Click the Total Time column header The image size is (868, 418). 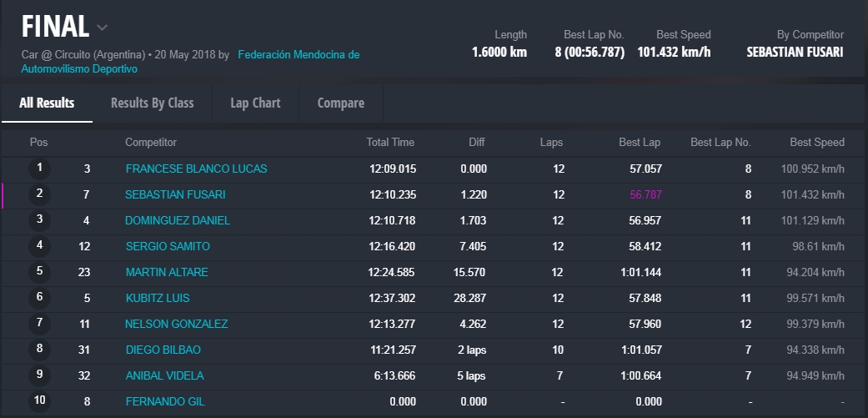[x=390, y=143]
